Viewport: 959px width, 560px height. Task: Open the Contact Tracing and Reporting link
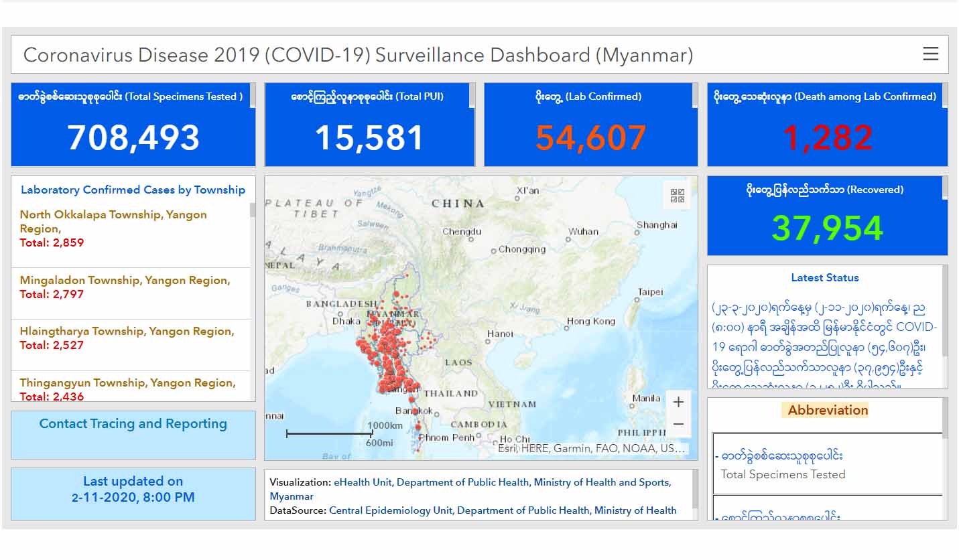pyautogui.click(x=133, y=423)
